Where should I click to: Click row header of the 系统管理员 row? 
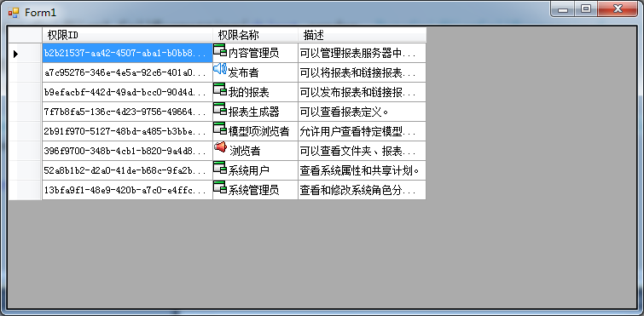25,191
